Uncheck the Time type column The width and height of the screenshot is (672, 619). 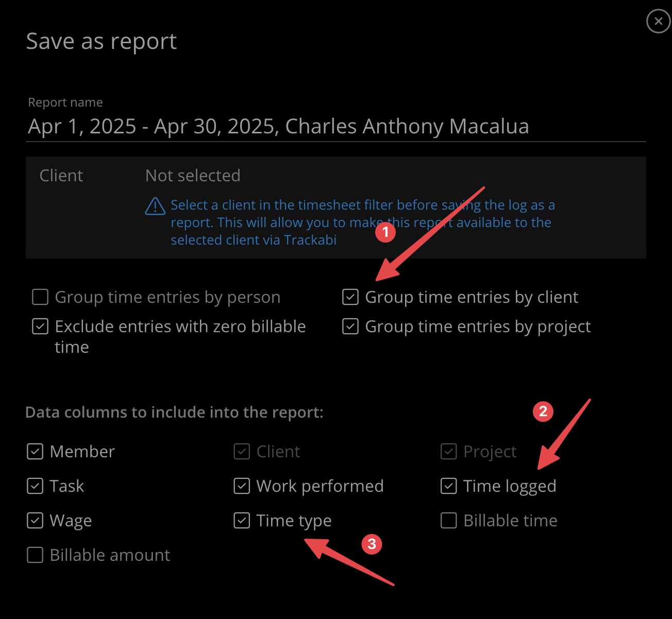[242, 521]
